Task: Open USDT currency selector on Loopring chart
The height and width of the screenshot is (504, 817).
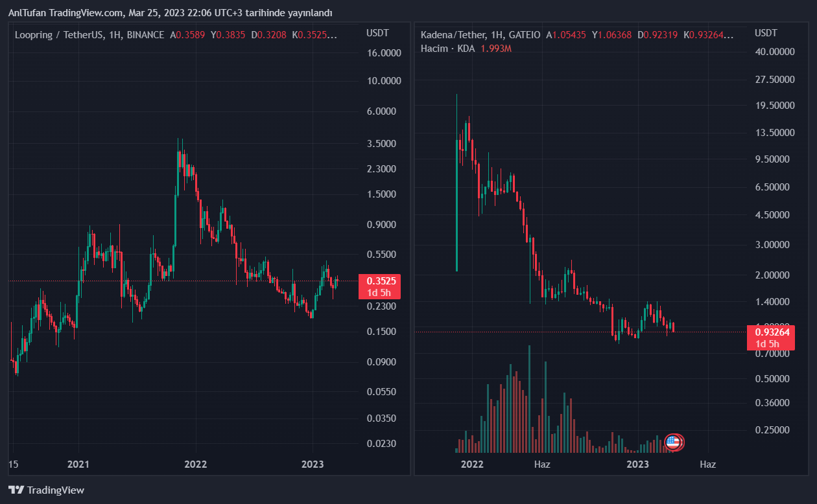Action: tap(377, 33)
